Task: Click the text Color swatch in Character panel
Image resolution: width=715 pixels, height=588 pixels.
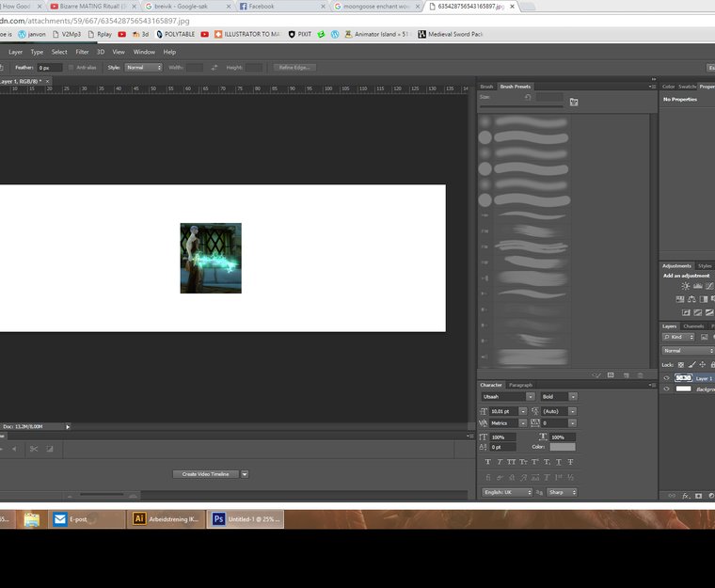Action: (x=562, y=447)
